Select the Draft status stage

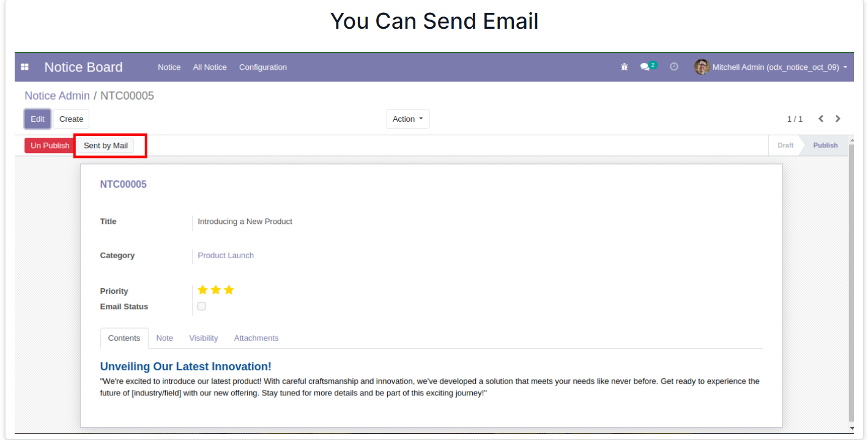(785, 146)
